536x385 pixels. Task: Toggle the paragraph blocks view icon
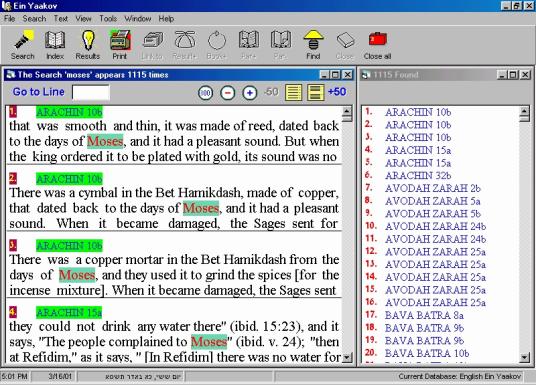[316, 92]
